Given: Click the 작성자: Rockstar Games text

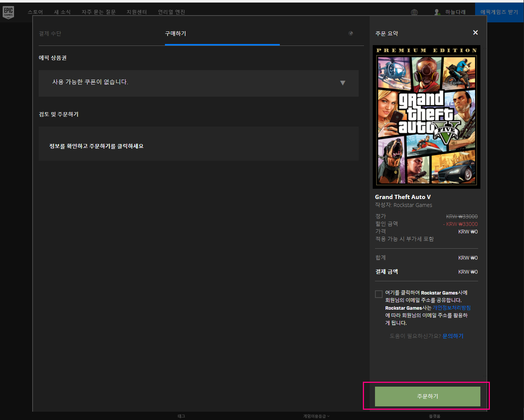Looking at the screenshot, I should click(x=403, y=205).
